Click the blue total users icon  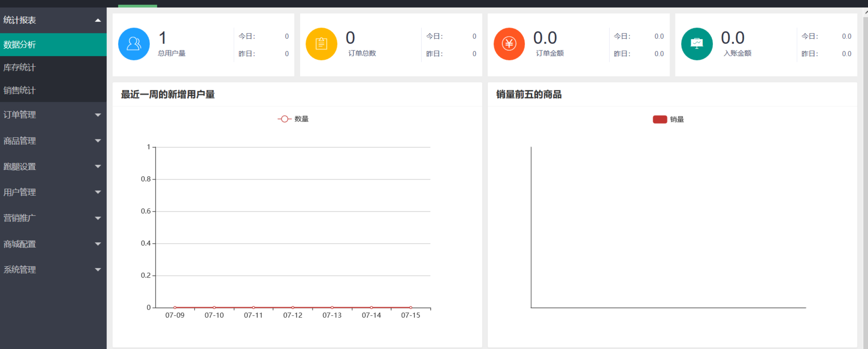pos(134,44)
